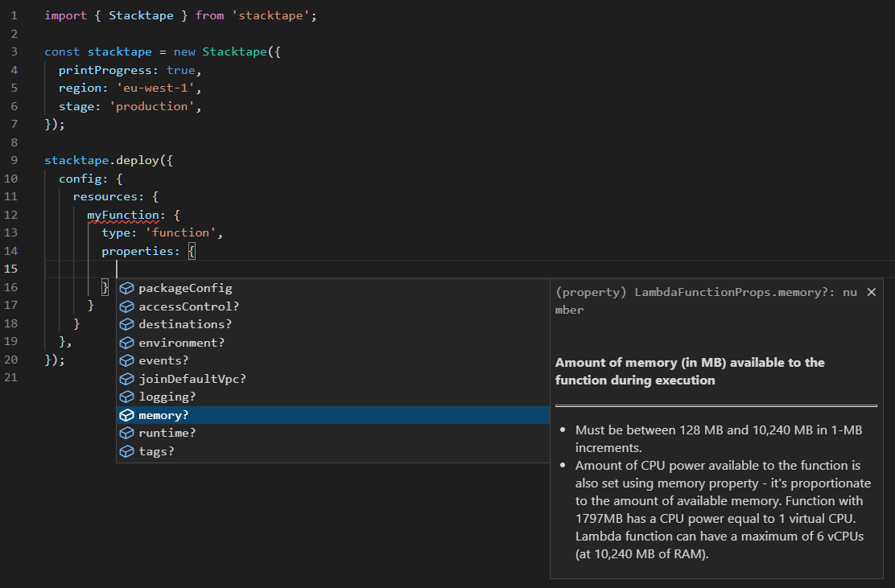Screen dimensions: 895x588
Task: Select logging? autocomplete text
Action: coord(167,397)
